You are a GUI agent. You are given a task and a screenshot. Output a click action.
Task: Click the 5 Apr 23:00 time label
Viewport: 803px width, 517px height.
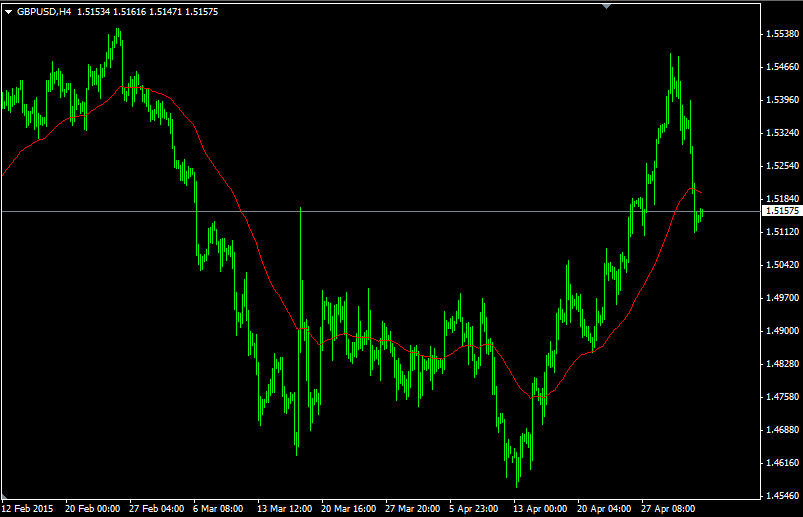point(474,509)
